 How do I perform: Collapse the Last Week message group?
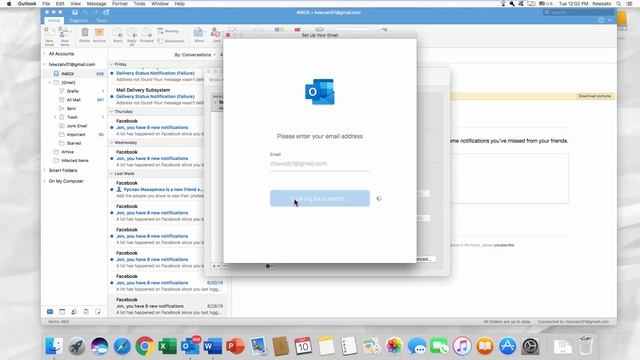point(111,173)
